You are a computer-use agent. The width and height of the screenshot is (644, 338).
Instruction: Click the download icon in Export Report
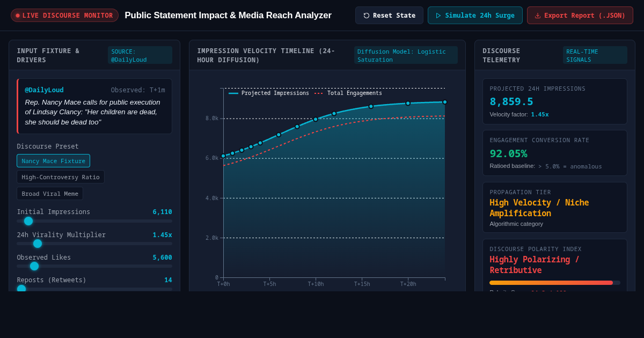pos(538,16)
